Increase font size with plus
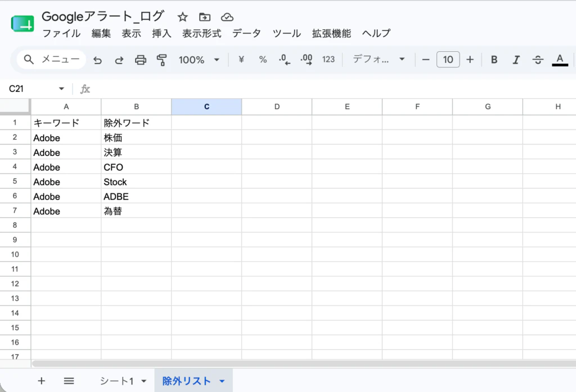The height and width of the screenshot is (392, 576). pyautogui.click(x=470, y=60)
